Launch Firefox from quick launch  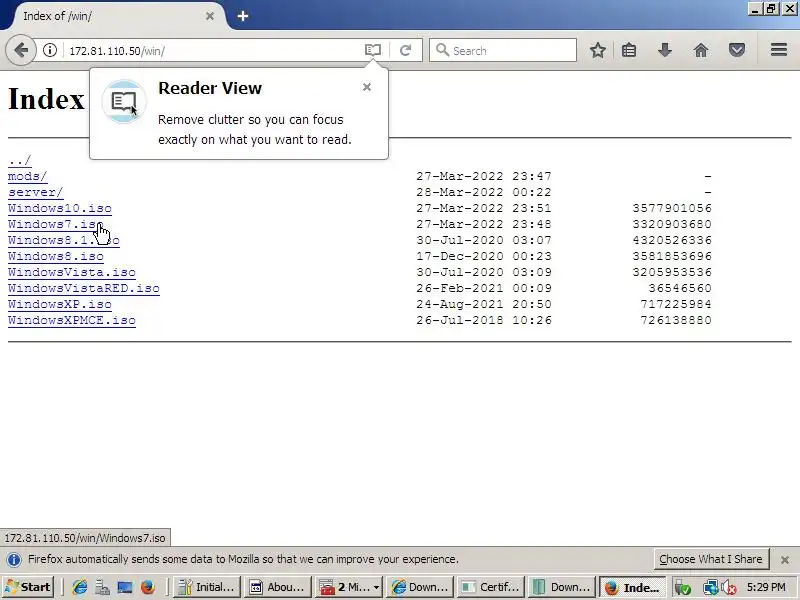pyautogui.click(x=148, y=587)
